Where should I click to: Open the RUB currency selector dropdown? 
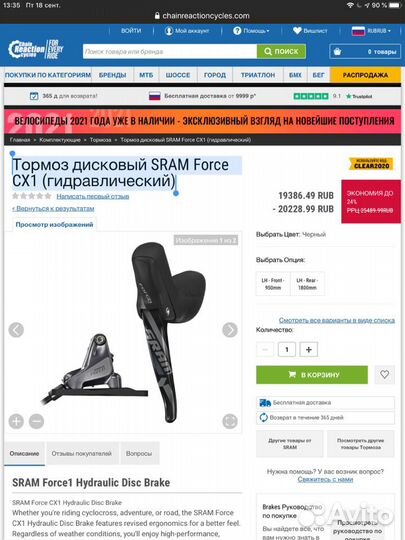[x=371, y=31]
